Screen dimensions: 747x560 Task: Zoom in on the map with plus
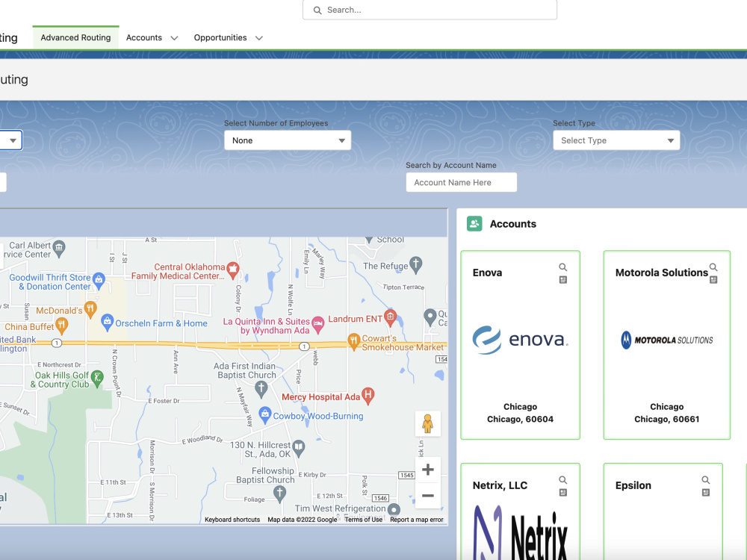(x=428, y=470)
